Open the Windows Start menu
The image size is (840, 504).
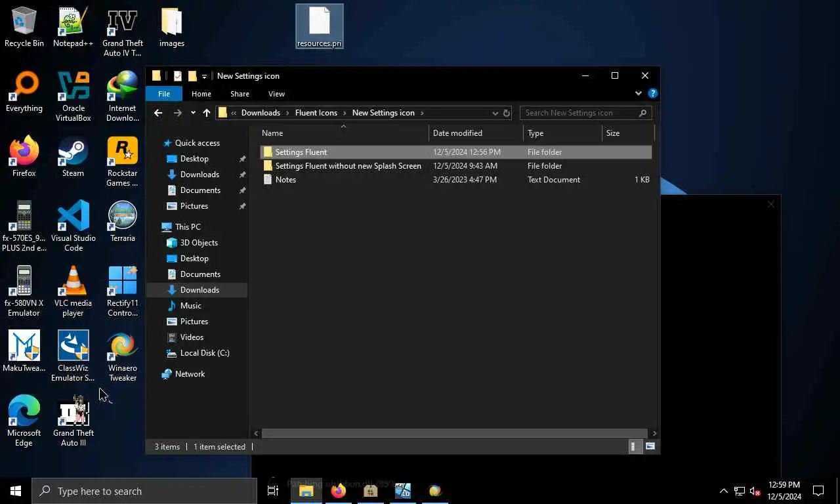point(16,491)
